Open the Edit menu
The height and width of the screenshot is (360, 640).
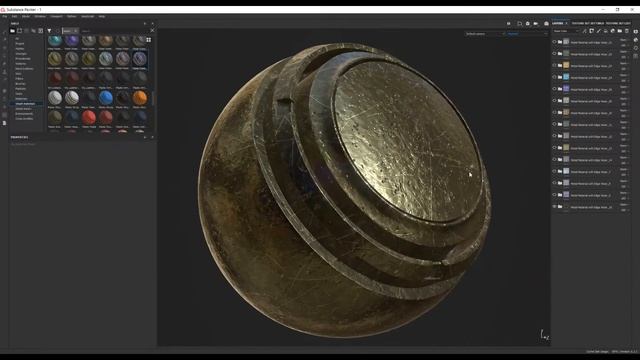(14, 16)
